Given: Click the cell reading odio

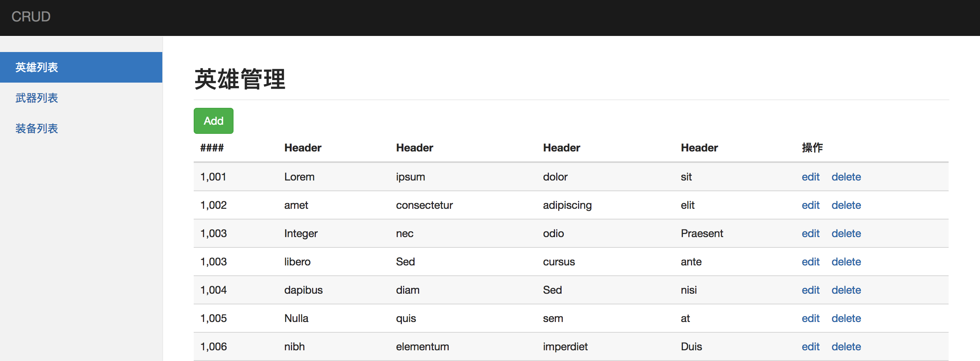Looking at the screenshot, I should click(x=553, y=233).
